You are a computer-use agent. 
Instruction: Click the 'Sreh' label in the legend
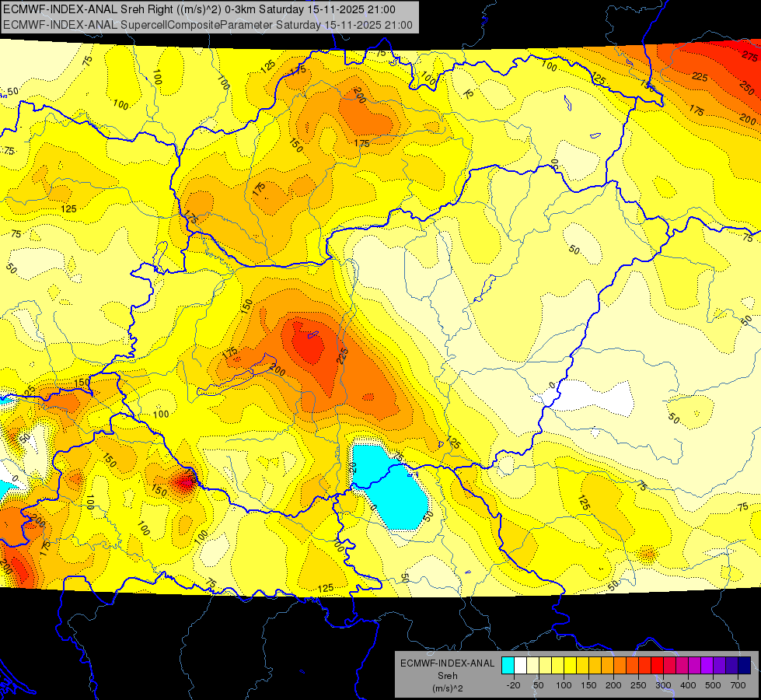448,676
